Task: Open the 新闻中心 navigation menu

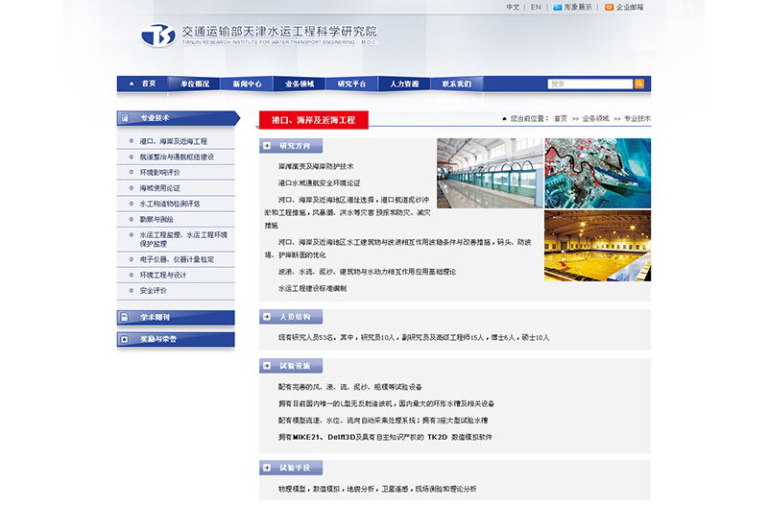Action: [247, 85]
